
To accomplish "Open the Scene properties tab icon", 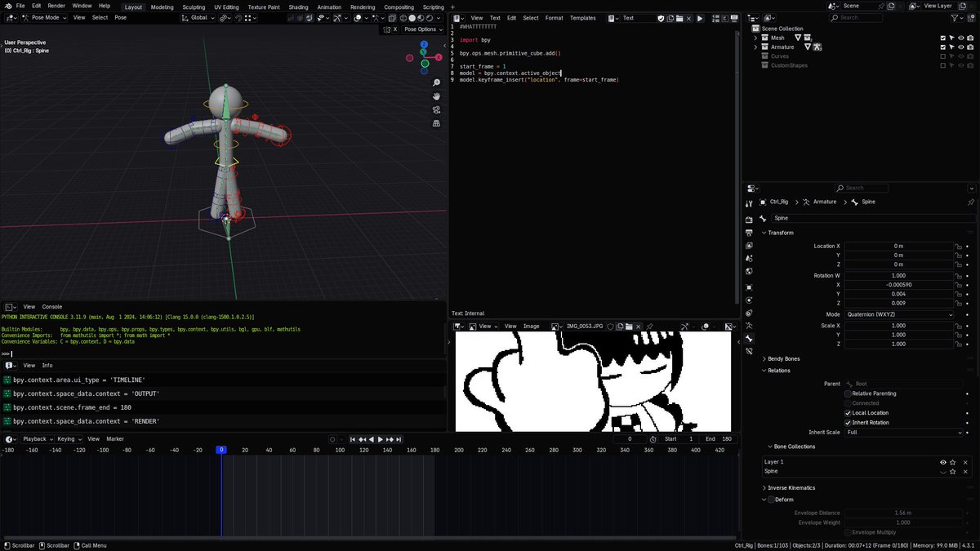I will pyautogui.click(x=750, y=259).
